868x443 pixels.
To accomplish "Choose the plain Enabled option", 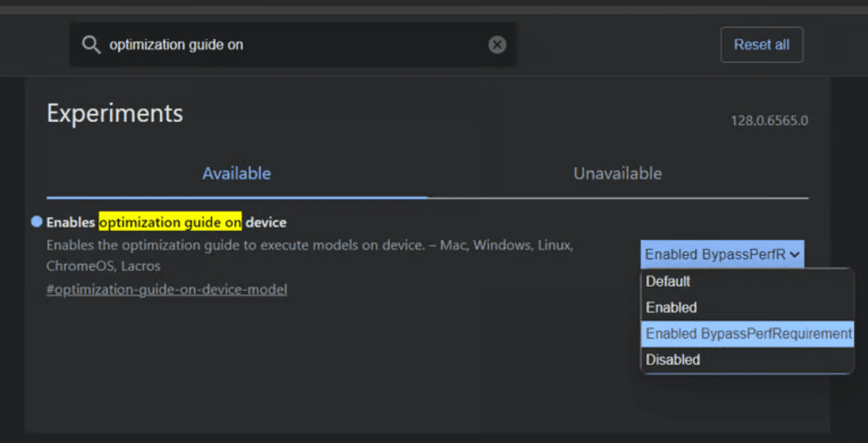I will [x=747, y=307].
